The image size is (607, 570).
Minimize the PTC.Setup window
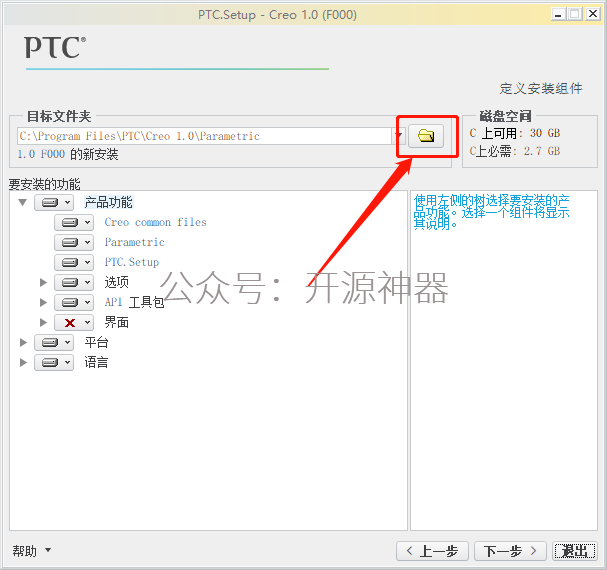tap(558, 14)
